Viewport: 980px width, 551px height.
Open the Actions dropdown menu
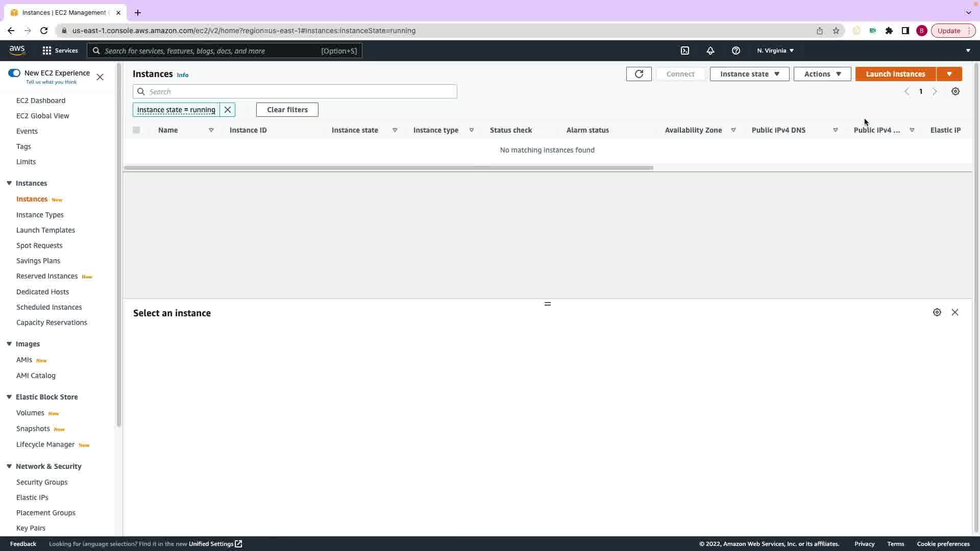(x=822, y=74)
